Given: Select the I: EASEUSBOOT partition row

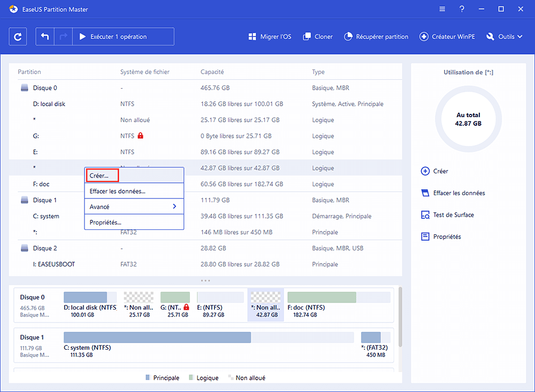Looking at the screenshot, I should [205, 264].
